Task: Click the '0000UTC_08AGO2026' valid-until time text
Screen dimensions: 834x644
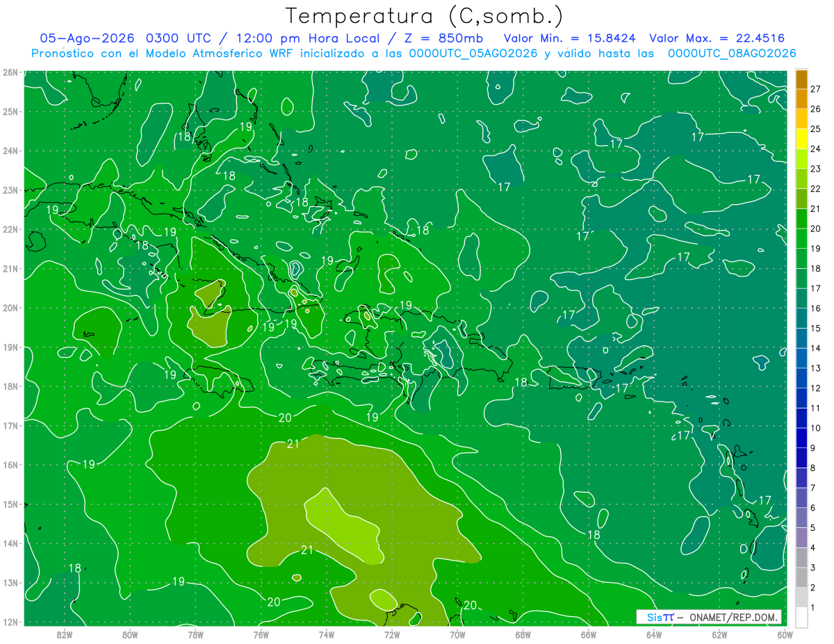Action: (732, 53)
